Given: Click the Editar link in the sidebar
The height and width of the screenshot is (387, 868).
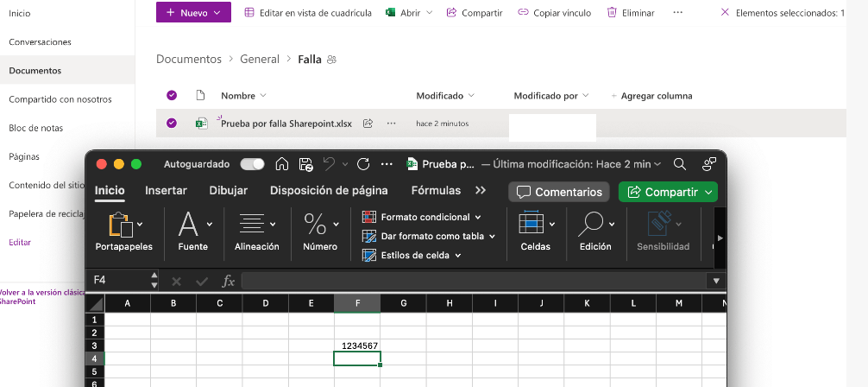Looking at the screenshot, I should pos(20,242).
